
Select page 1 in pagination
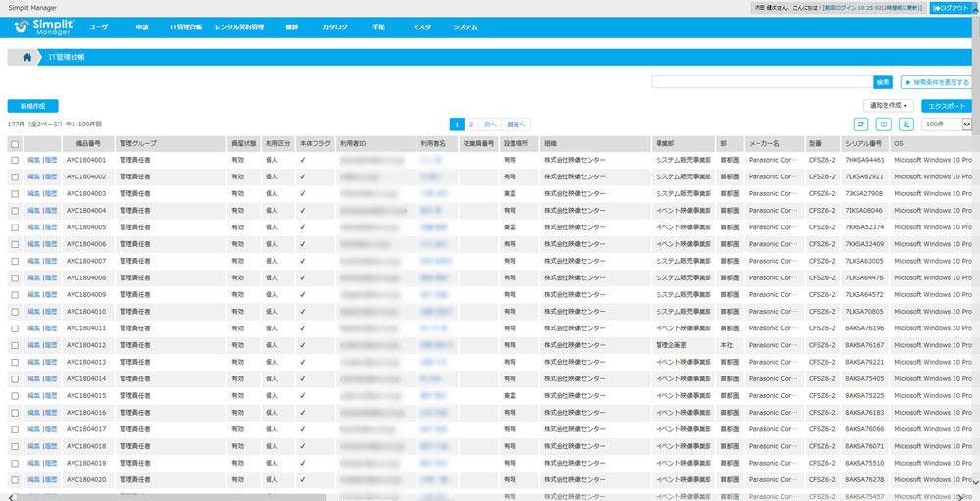tap(457, 125)
